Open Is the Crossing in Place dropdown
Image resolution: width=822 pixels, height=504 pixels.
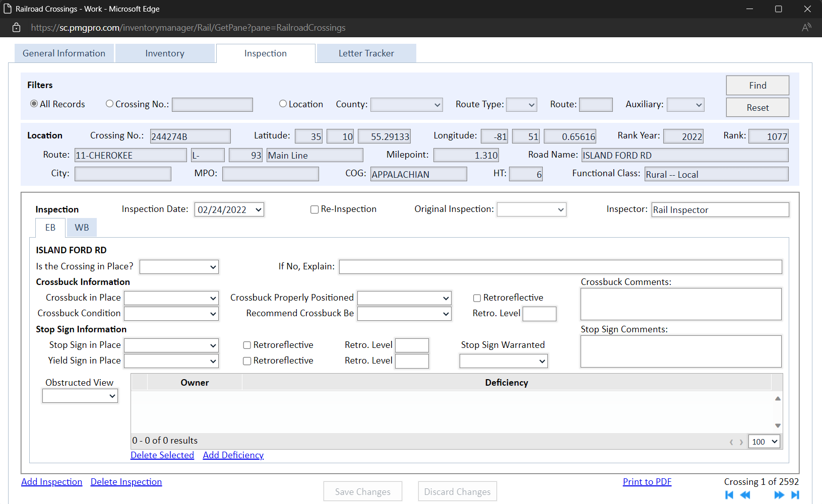point(179,267)
